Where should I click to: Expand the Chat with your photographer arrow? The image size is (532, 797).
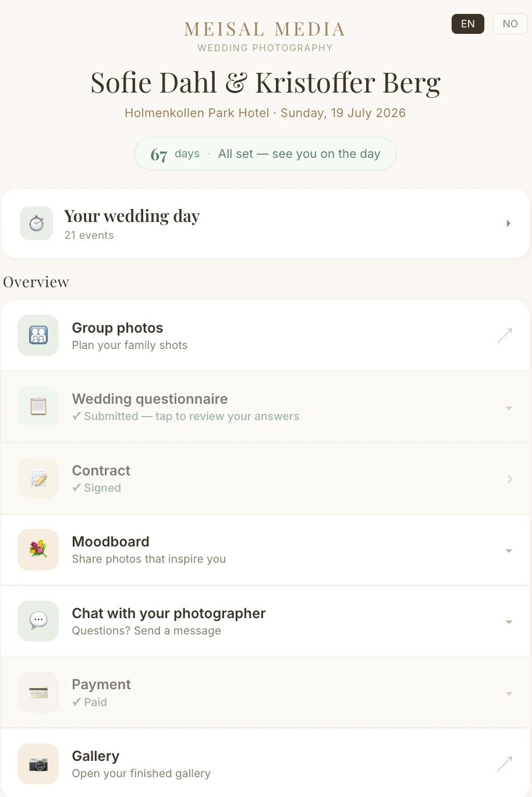[509, 622]
